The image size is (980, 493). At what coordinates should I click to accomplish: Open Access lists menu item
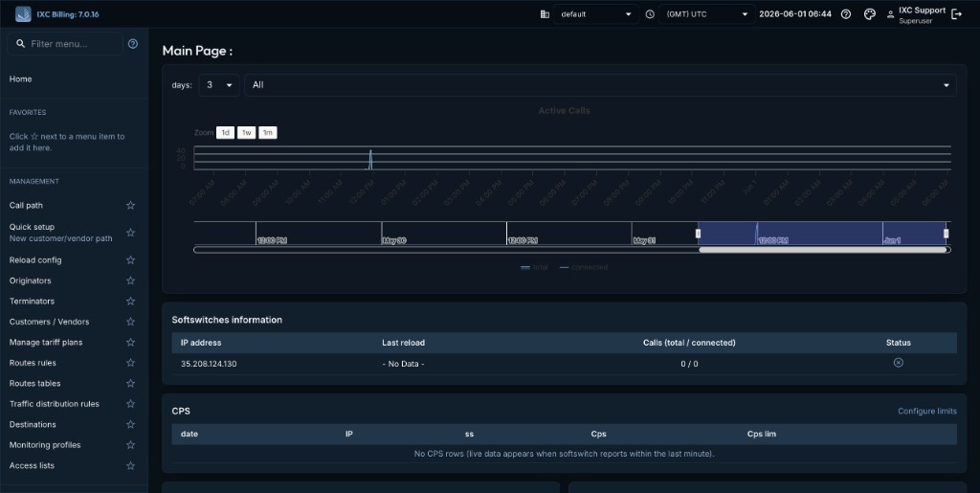pyautogui.click(x=32, y=465)
